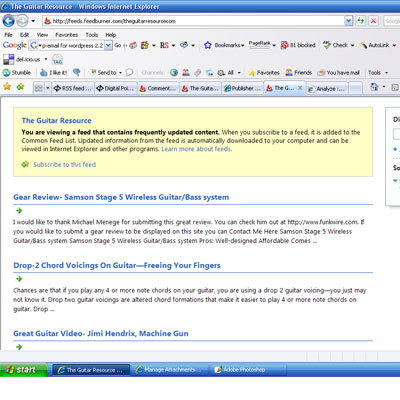Switch to the Comment... tab

tap(158, 88)
